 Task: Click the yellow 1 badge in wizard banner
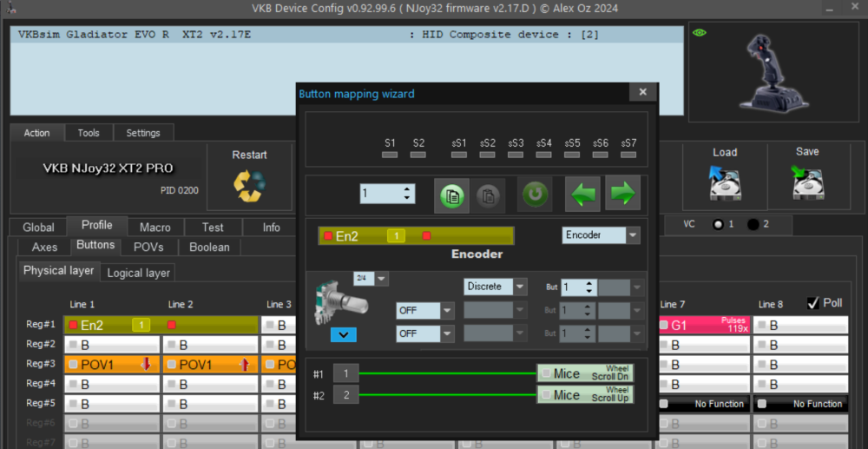tap(396, 236)
